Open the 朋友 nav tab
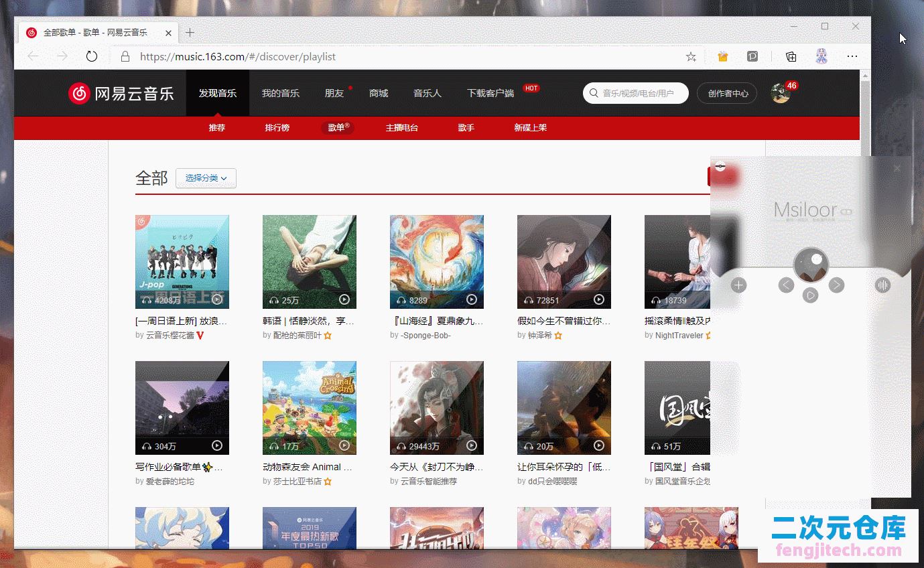924x568 pixels. pyautogui.click(x=334, y=93)
